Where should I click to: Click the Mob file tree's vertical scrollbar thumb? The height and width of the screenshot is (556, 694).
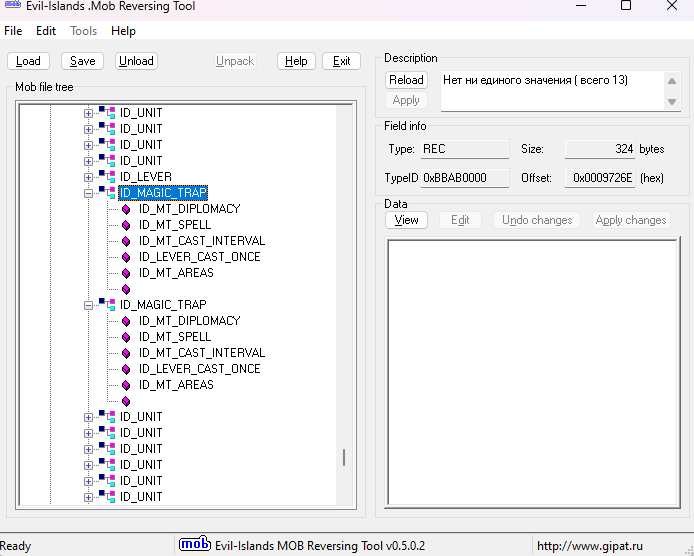pos(344,457)
